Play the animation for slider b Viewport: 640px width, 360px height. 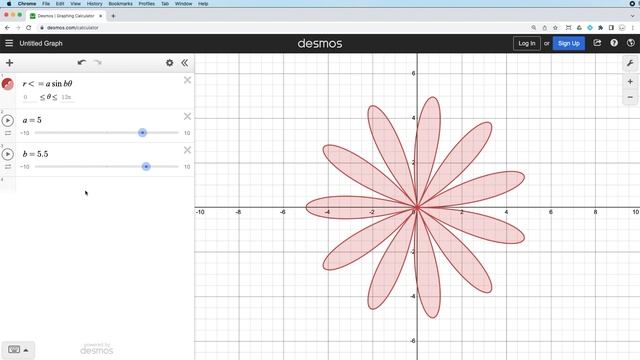click(x=8, y=154)
